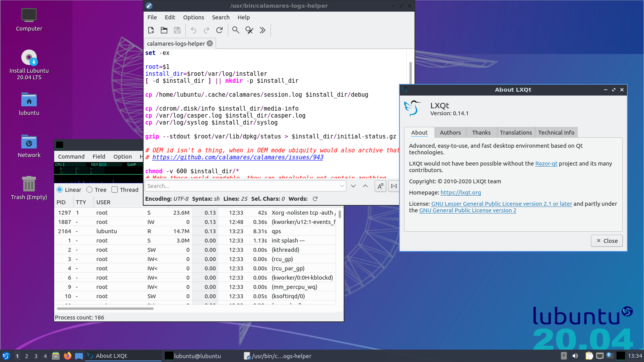Screen dimensions: 644x362
Task: Open the Qlipper clipboard tray icon
Action: click(589, 356)
